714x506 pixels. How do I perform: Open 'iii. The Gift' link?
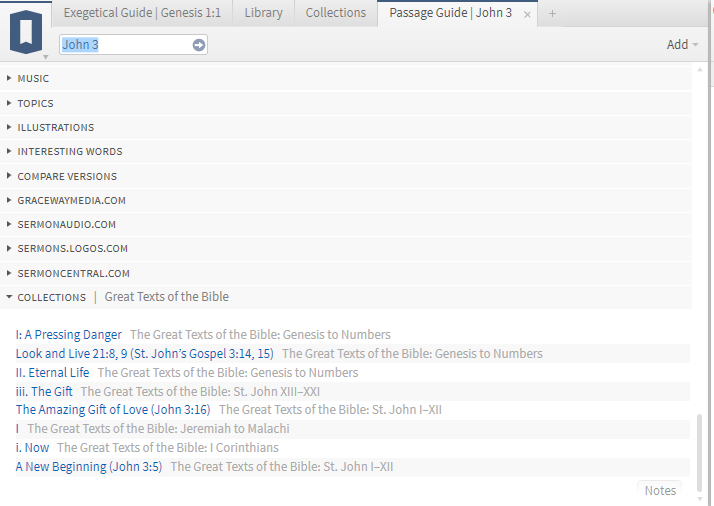[44, 392]
